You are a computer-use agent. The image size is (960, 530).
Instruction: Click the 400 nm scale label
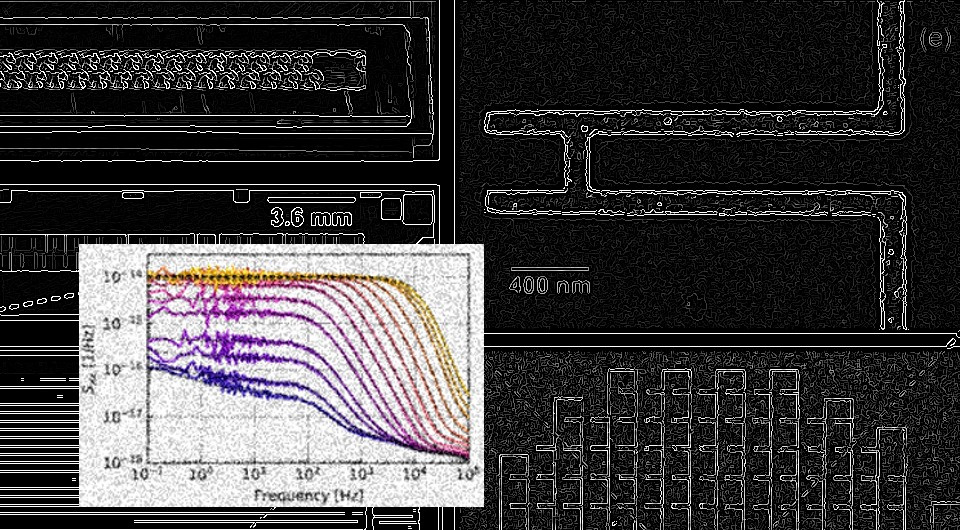(x=549, y=285)
